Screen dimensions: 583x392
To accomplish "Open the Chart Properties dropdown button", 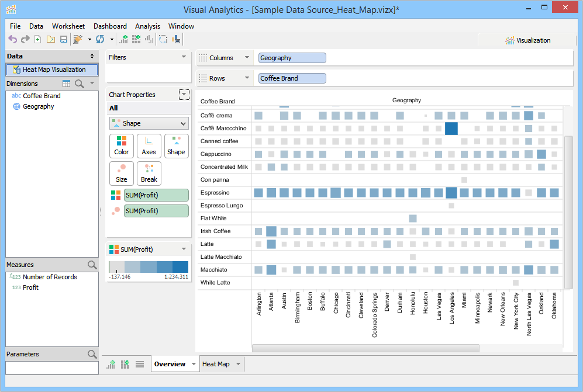I will pyautogui.click(x=184, y=95).
